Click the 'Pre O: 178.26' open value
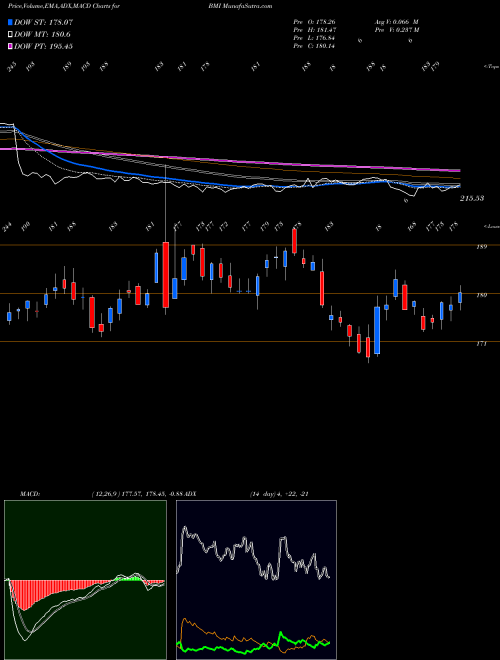The image size is (500, 660). 314,22
